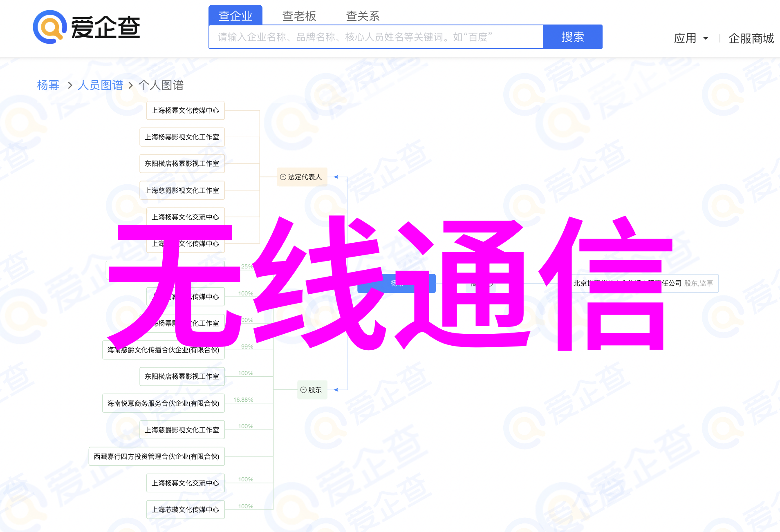This screenshot has height=532, width=780.
Task: Open the 企服商城 link
Action: click(x=751, y=38)
